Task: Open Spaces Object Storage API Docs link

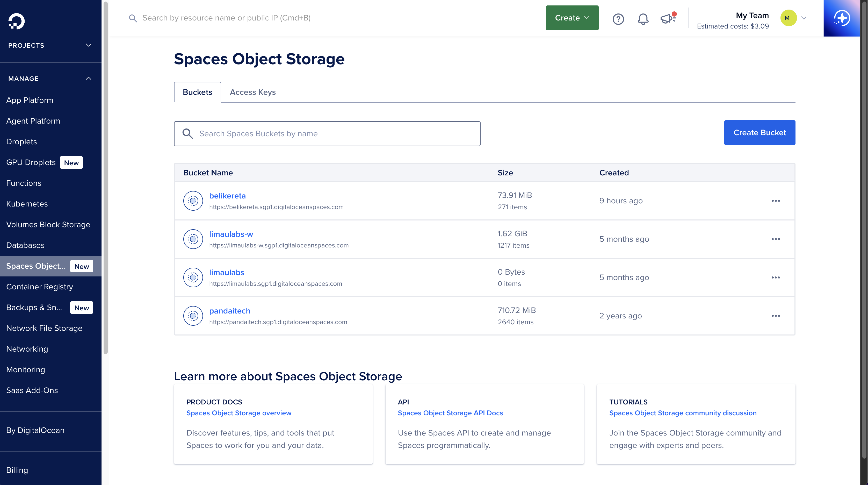Action: [450, 413]
